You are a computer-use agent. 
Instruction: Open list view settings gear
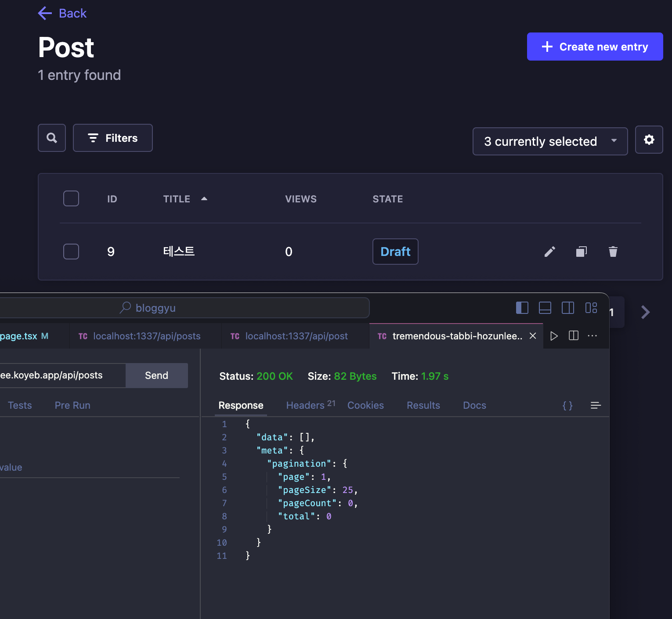(649, 140)
